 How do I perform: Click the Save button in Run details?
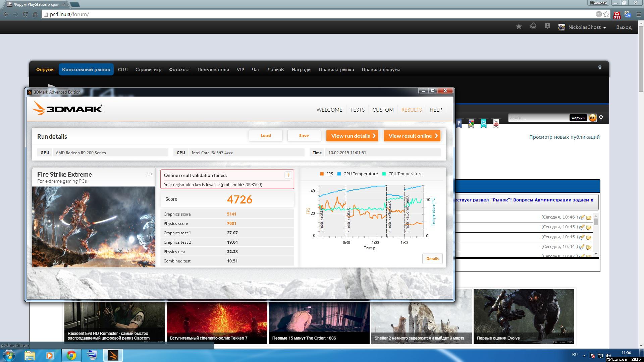304,136
